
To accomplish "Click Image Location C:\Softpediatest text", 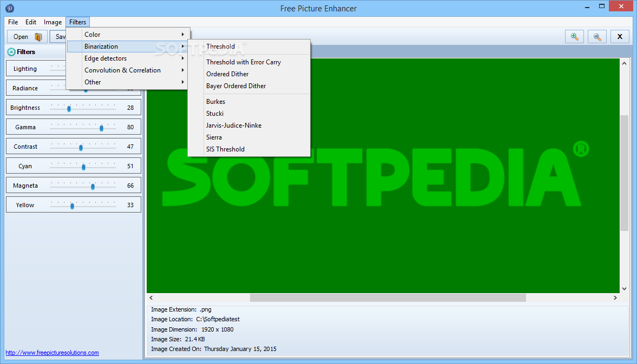I will tap(195, 319).
